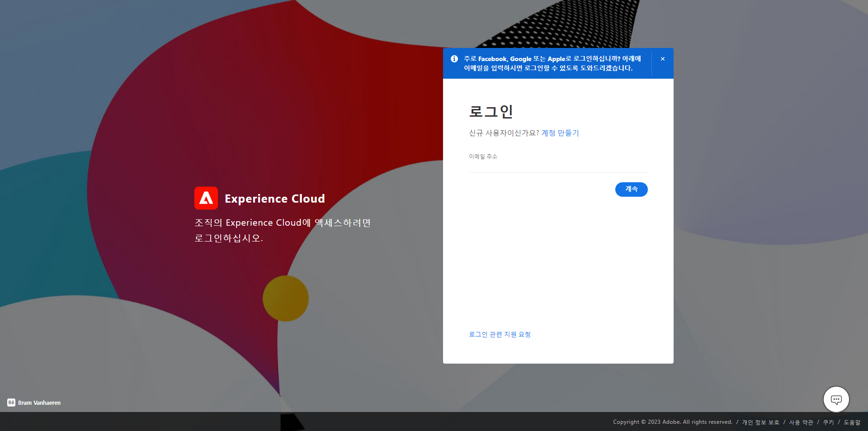
Task: Click the 로그인 sign-in heading
Action: pyautogui.click(x=491, y=111)
